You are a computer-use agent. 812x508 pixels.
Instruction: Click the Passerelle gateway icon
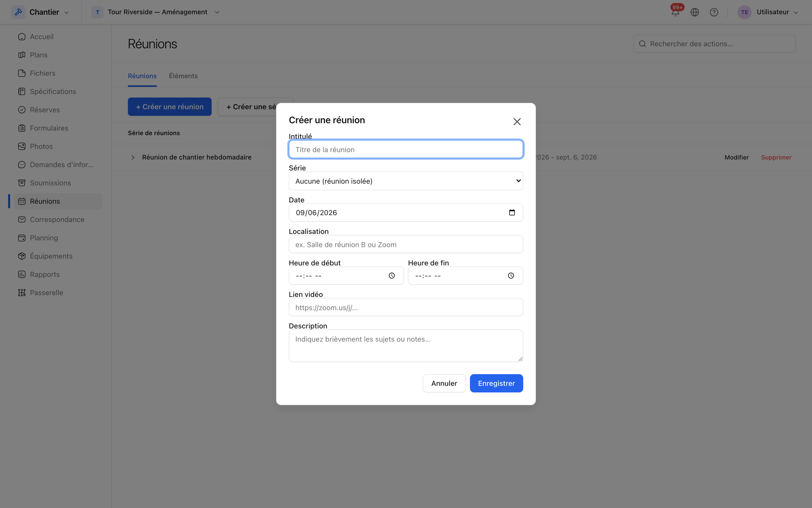tap(22, 293)
